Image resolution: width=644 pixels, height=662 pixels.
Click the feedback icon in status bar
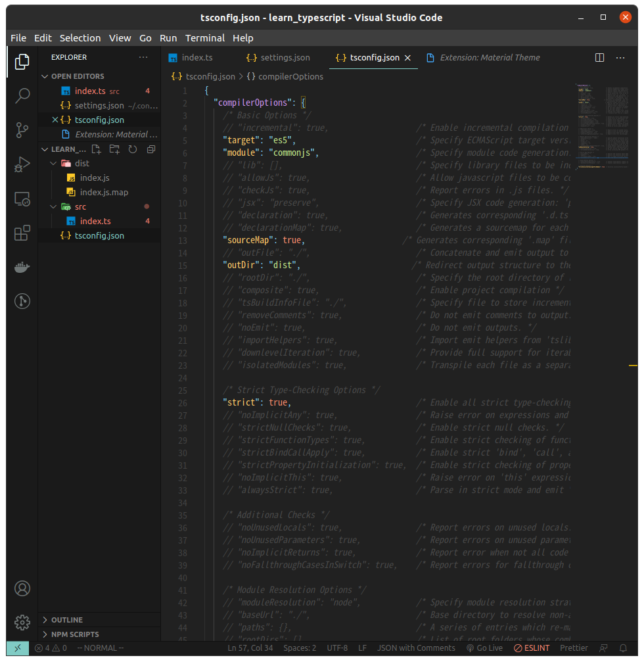click(x=603, y=648)
